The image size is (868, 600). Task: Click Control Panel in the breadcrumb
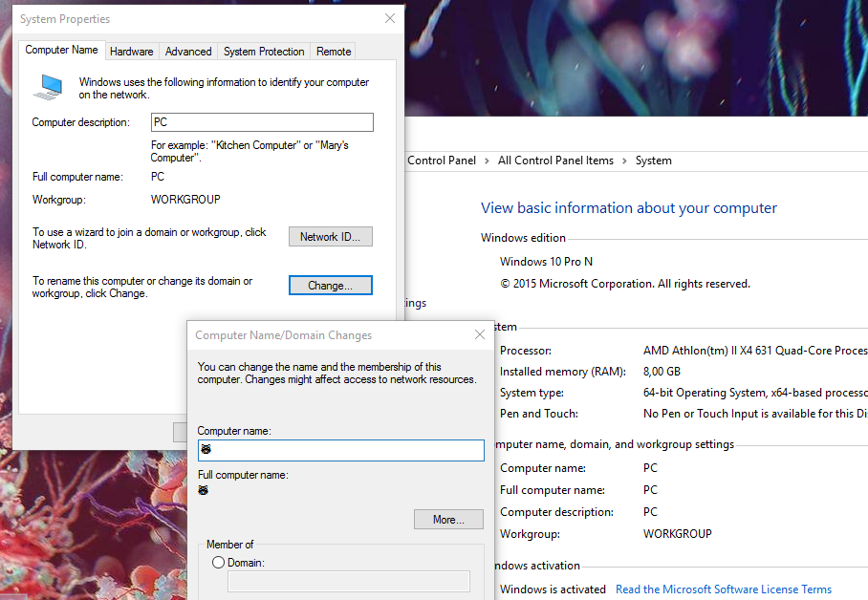[442, 161]
